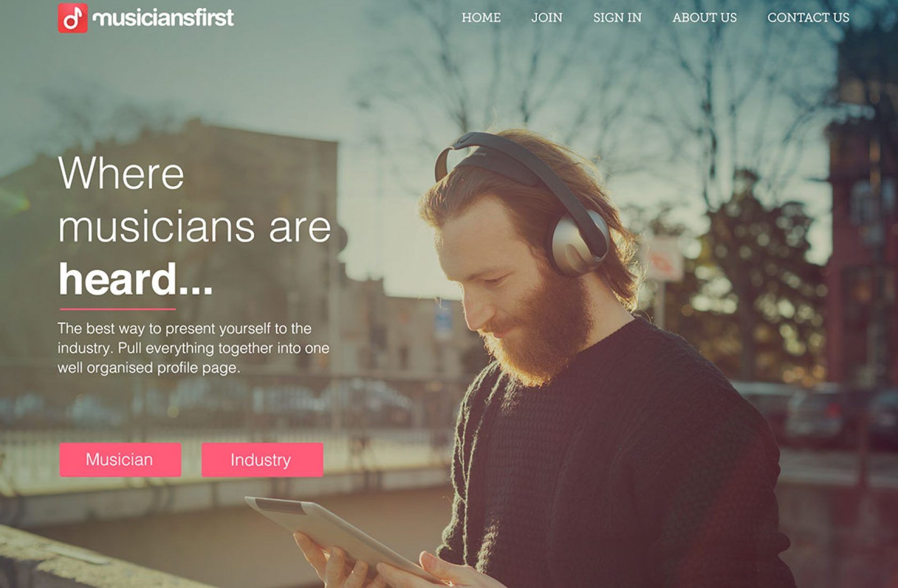
Task: Click the bold "heard..." headline word
Action: pyautogui.click(x=136, y=279)
